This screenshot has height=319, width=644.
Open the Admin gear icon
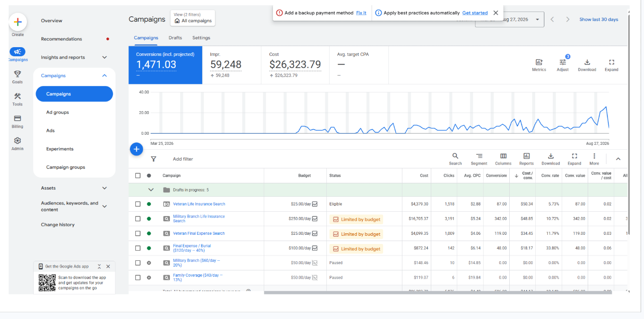coord(17,140)
